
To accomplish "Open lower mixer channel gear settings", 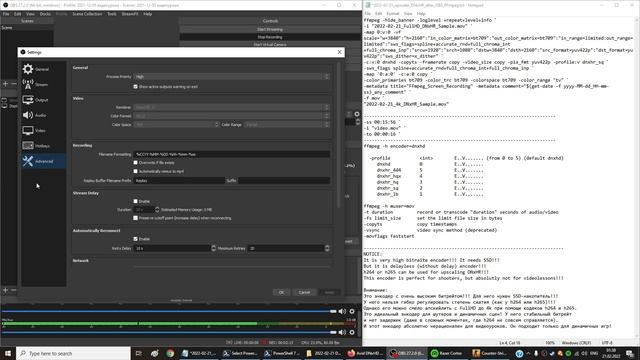I will point(352,332).
